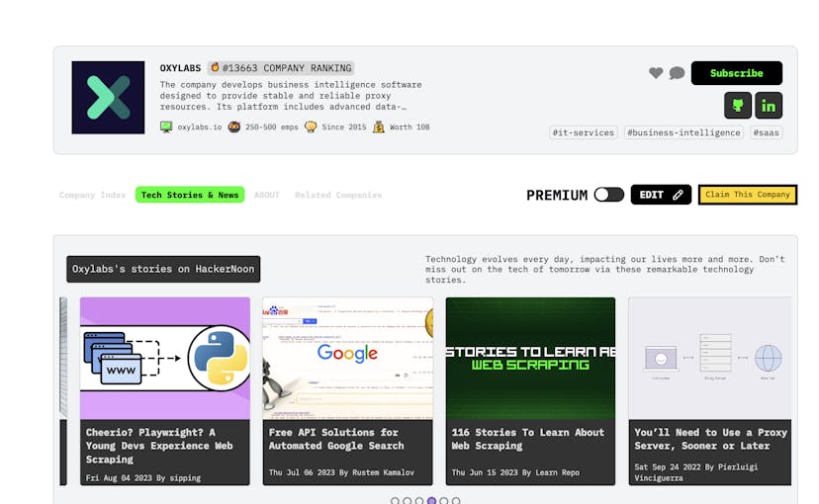Open the proxy server diagram thumbnail
Screen dimensions: 819x504
[x=710, y=359]
